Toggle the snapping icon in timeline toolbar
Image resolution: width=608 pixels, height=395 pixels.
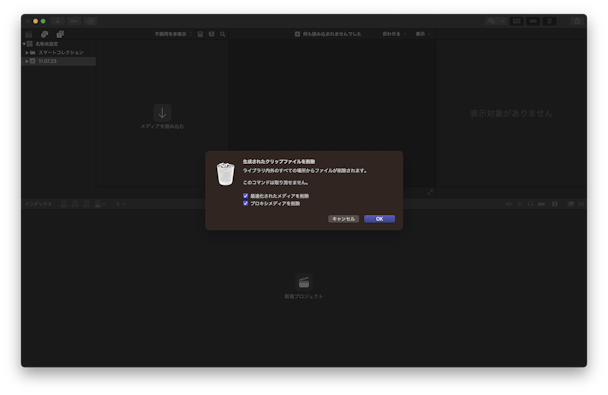point(541,204)
